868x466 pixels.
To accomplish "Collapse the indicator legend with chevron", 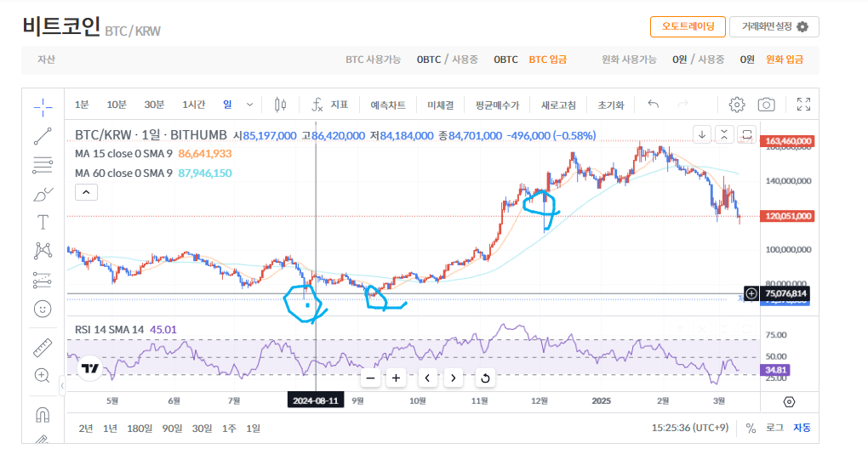I will [x=86, y=192].
